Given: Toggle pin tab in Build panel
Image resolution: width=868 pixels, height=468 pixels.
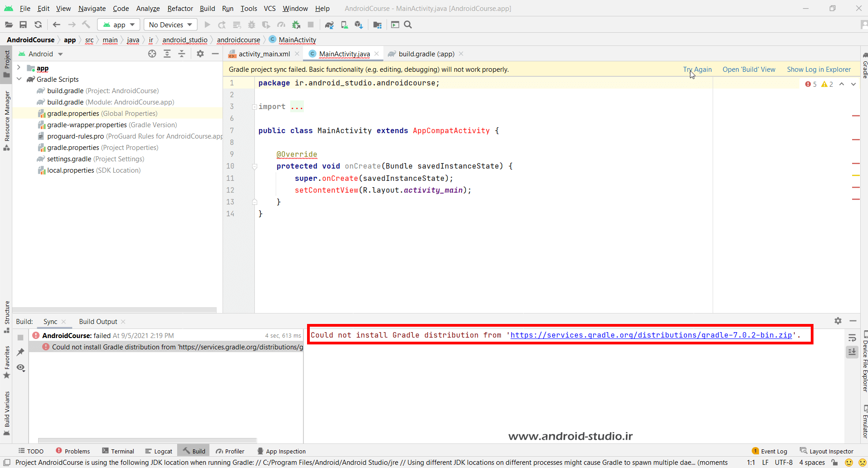Looking at the screenshot, I should tap(20, 352).
